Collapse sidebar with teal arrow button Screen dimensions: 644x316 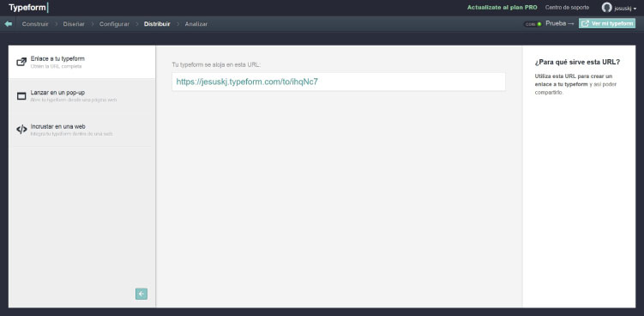point(141,294)
